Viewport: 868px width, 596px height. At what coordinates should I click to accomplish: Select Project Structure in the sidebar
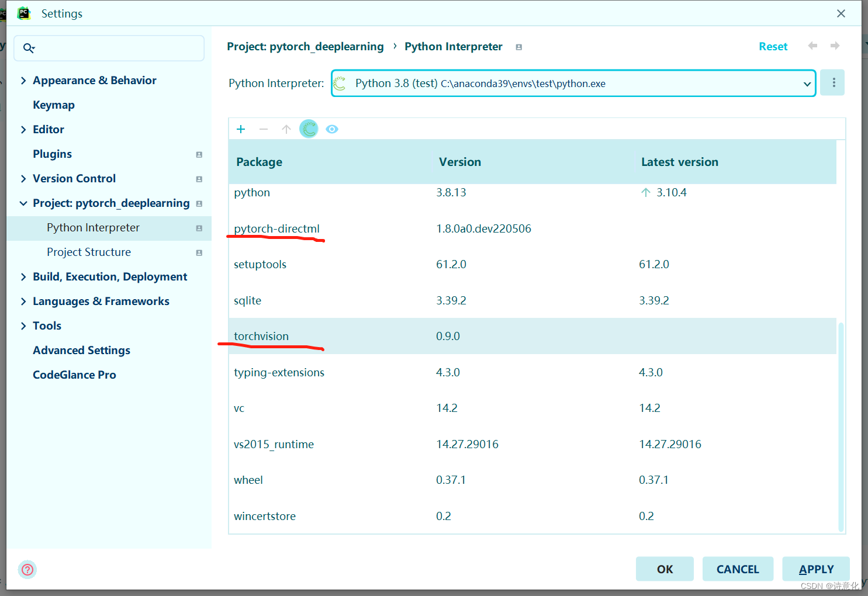click(89, 252)
